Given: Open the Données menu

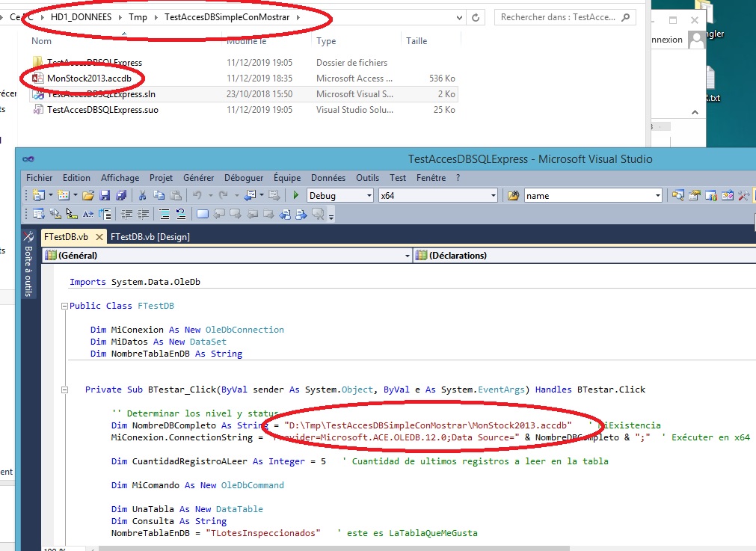Looking at the screenshot, I should (328, 178).
